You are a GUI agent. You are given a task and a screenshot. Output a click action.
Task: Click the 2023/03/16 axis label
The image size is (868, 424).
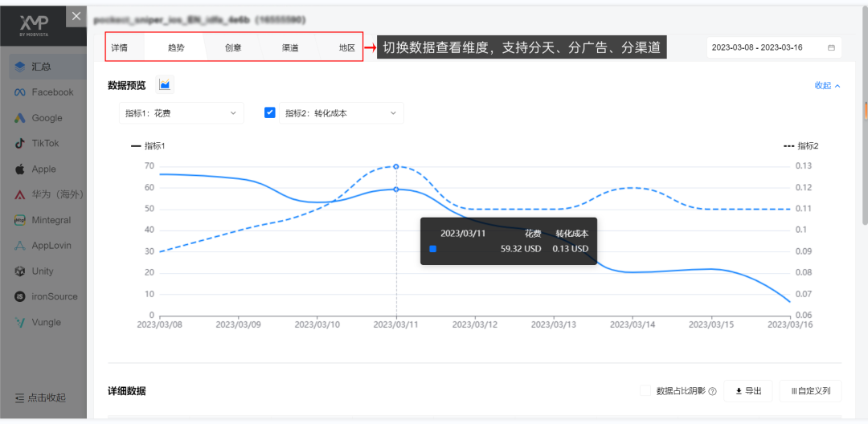790,324
